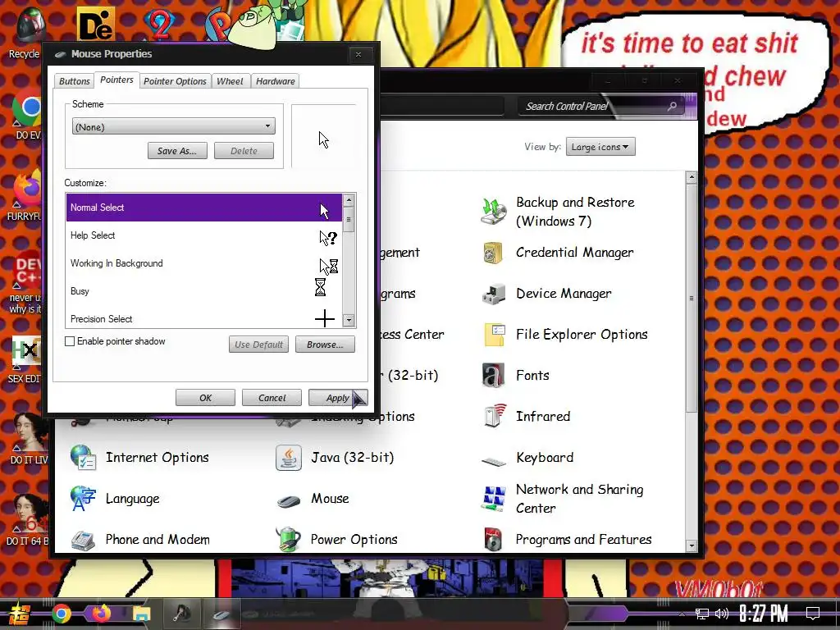Click the Control Panel scroll down arrow
The width and height of the screenshot is (840, 630).
691,546
